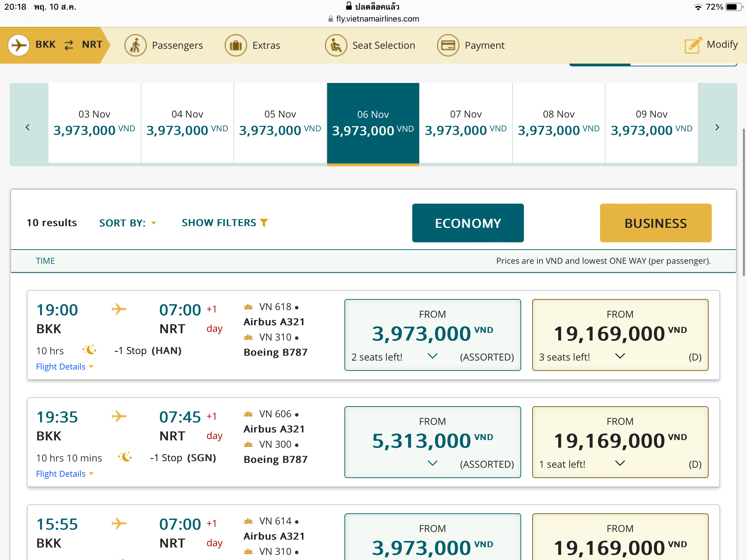747x560 pixels.
Task: Click the '2 seats left!' text
Action: (x=377, y=357)
